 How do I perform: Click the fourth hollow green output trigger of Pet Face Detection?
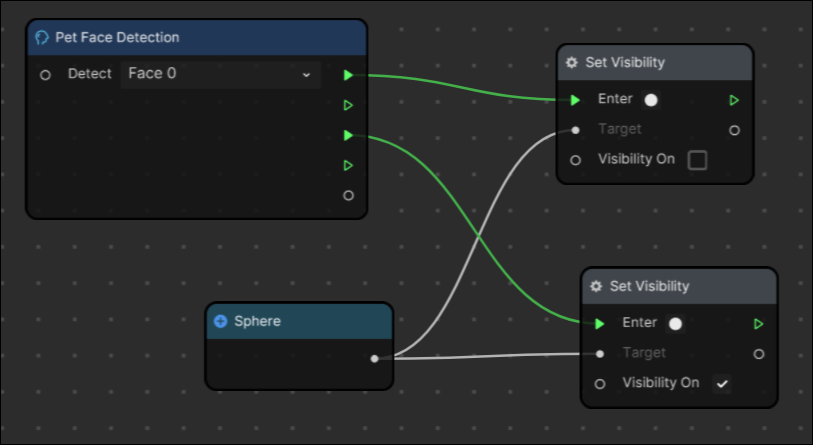click(x=348, y=165)
